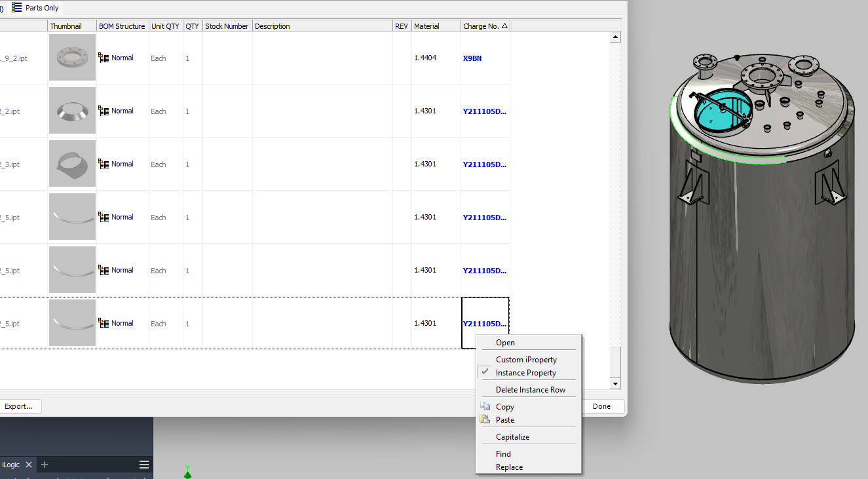Click the Normal BOM structure icon on the first row
The image size is (868, 479).
pos(103,57)
